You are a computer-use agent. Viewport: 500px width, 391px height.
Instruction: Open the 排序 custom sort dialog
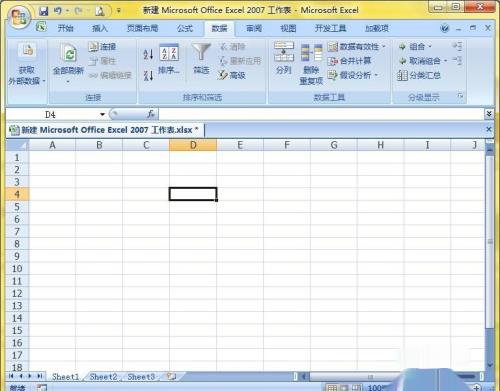tap(169, 59)
